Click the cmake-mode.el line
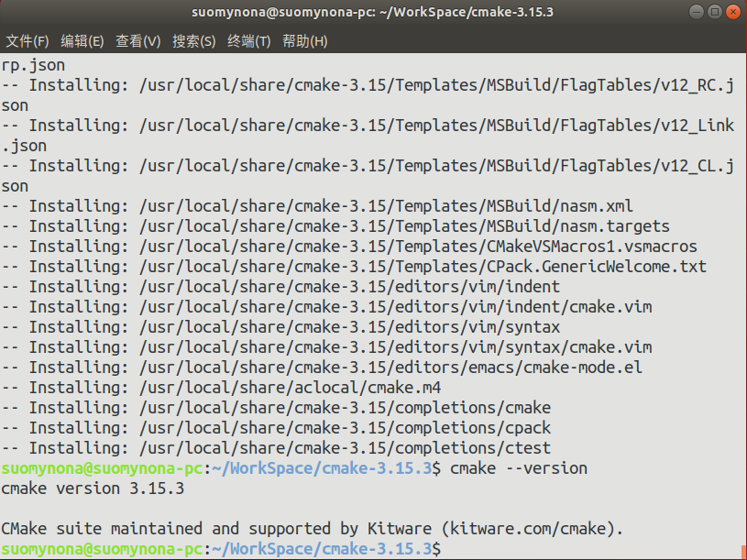 pos(322,368)
